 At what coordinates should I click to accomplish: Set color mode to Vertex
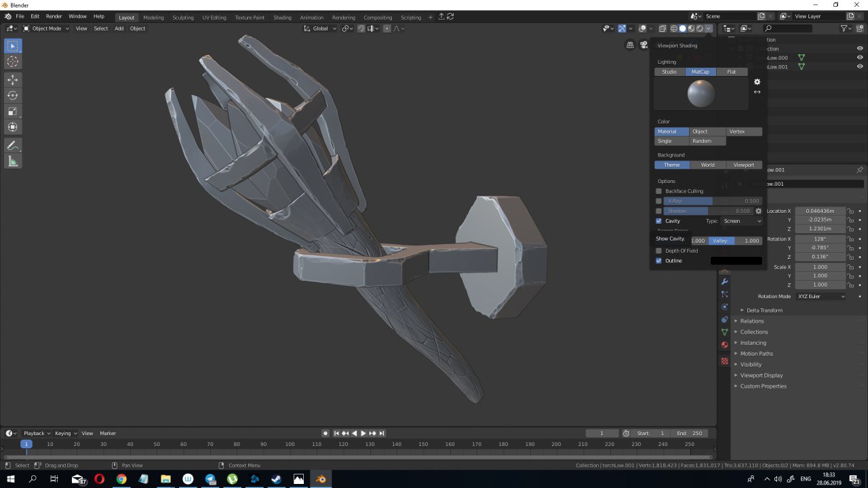(744, 131)
